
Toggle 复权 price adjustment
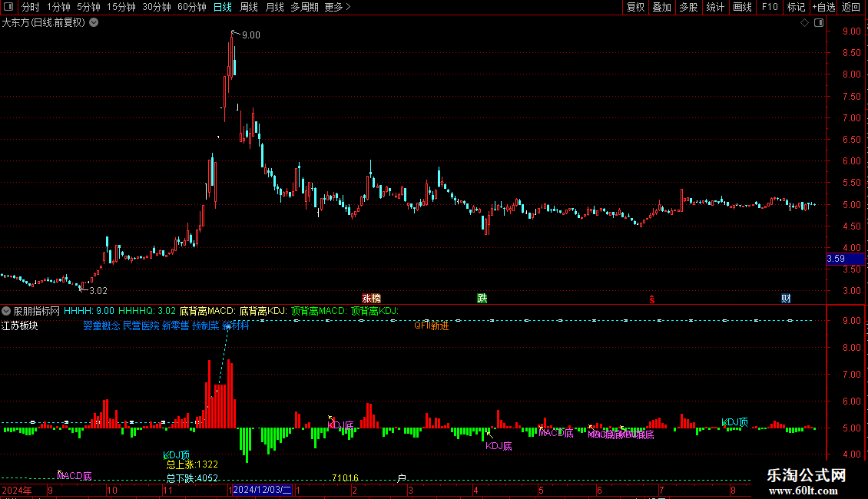coord(635,7)
